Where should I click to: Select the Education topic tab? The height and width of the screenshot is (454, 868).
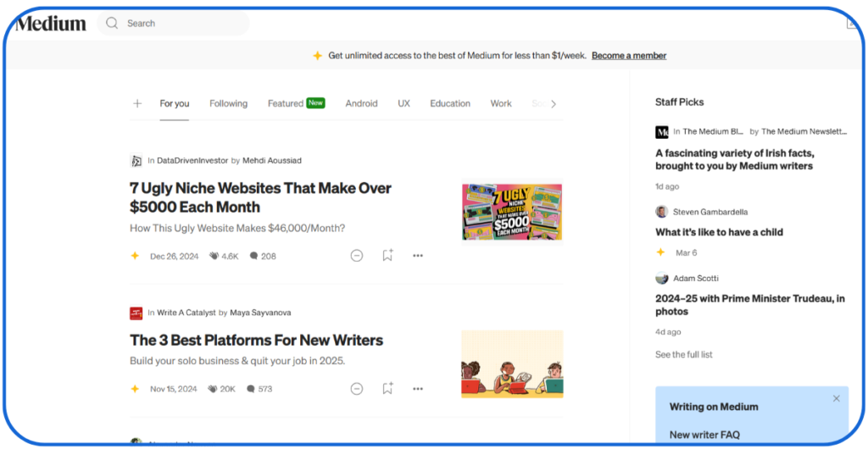[x=450, y=103]
